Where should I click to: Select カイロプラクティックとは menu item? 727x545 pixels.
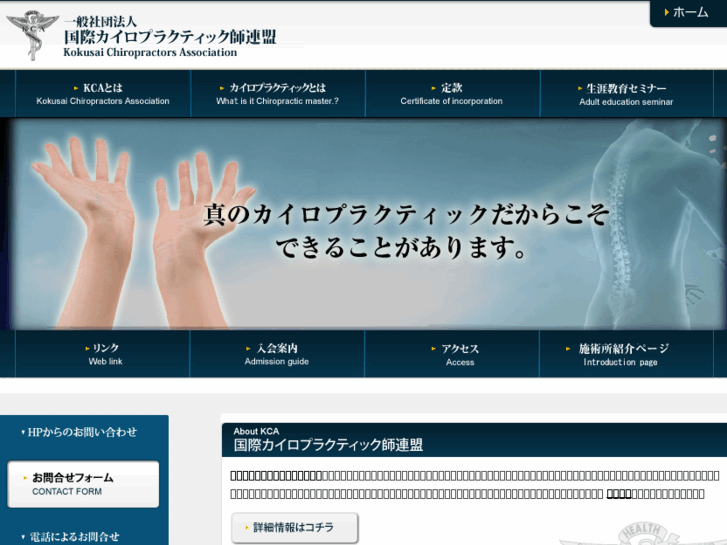tap(278, 94)
